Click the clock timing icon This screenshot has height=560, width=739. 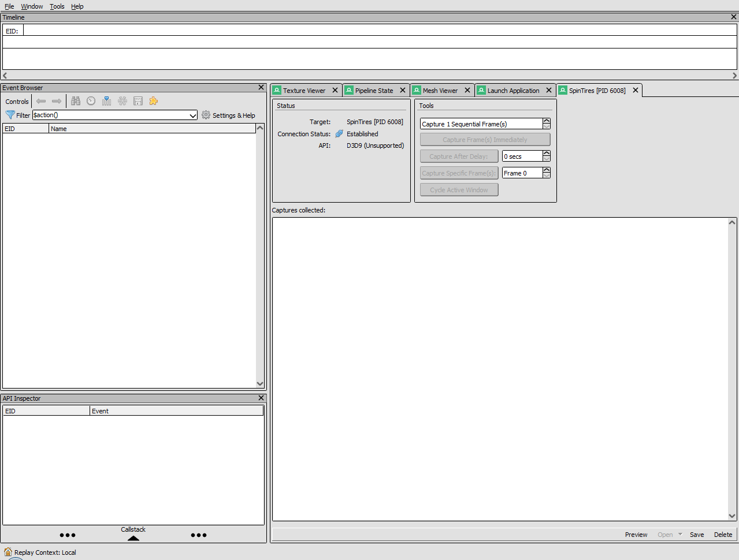pos(91,101)
